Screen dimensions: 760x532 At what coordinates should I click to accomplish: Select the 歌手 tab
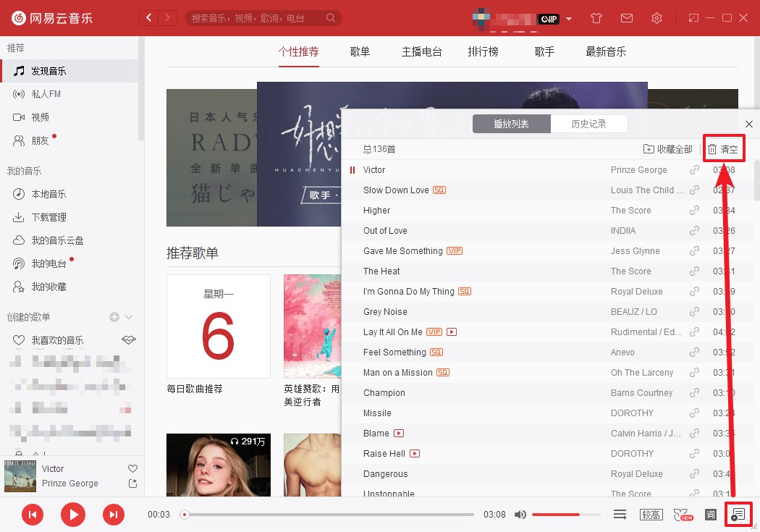coord(544,51)
